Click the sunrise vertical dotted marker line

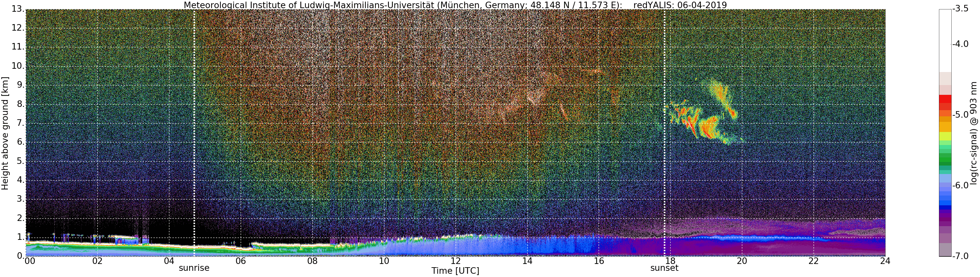[x=194, y=132]
